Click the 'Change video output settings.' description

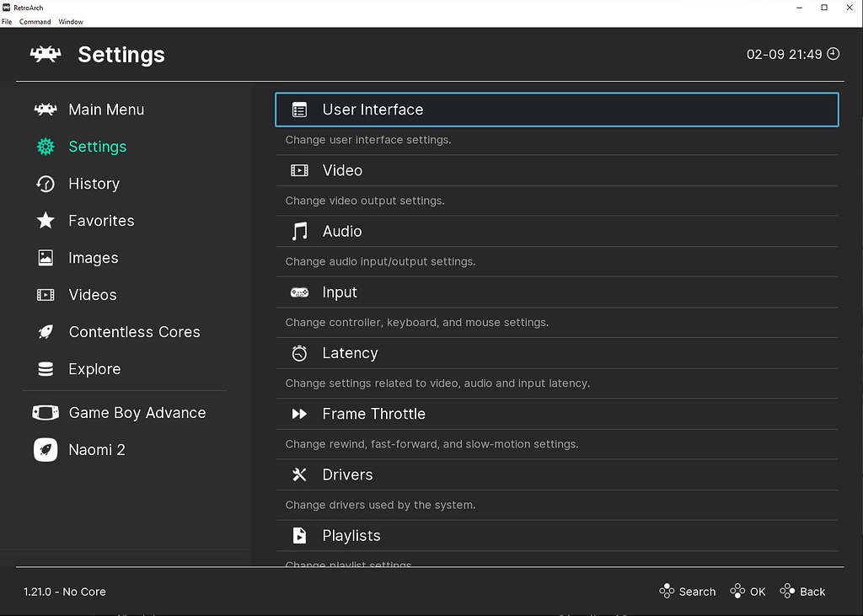click(365, 201)
